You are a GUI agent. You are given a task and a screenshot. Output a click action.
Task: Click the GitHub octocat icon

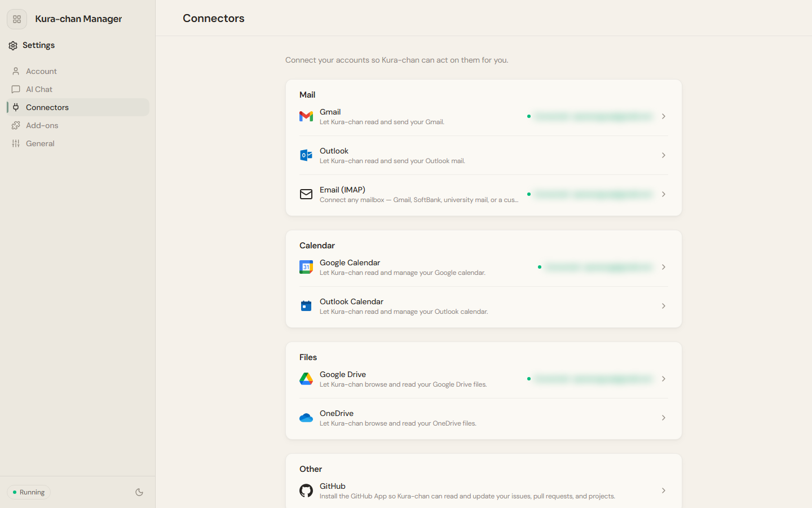pos(306,491)
